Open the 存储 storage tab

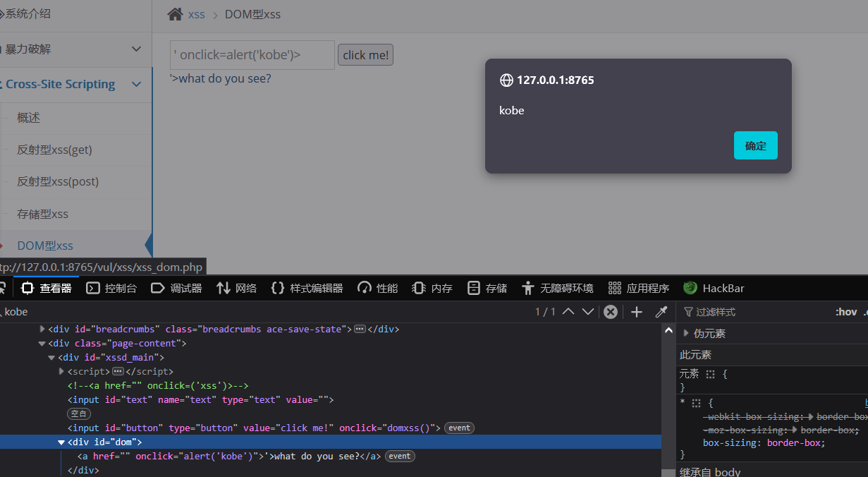click(x=487, y=288)
